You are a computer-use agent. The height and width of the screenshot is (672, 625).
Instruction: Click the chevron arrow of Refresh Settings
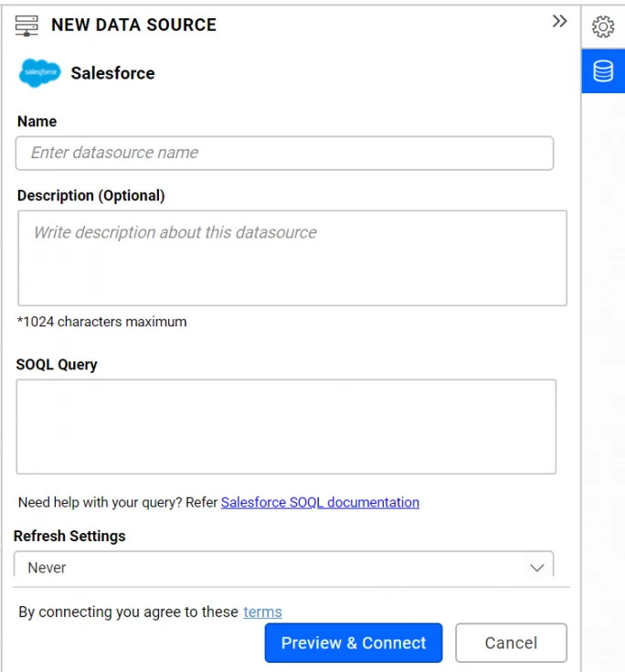click(x=537, y=568)
